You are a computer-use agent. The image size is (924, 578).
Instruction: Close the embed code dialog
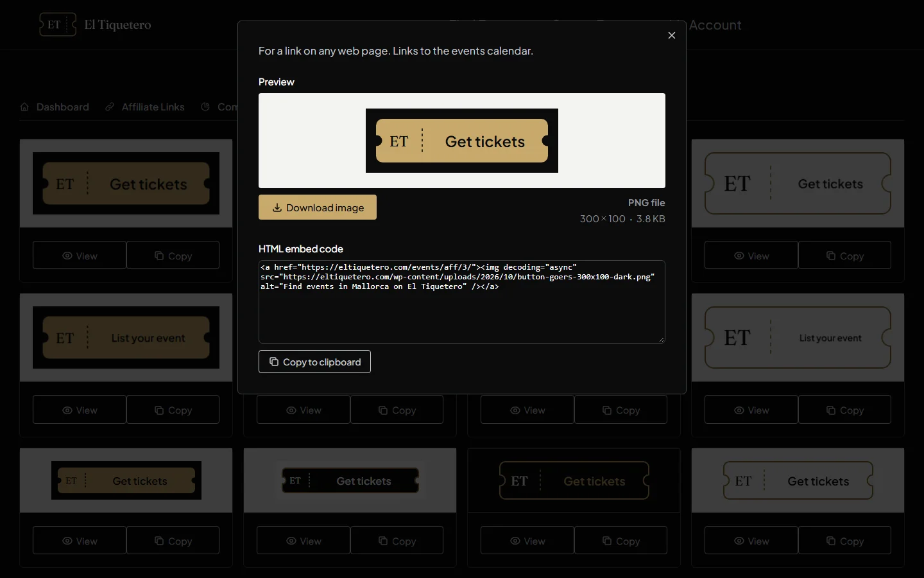pyautogui.click(x=671, y=35)
